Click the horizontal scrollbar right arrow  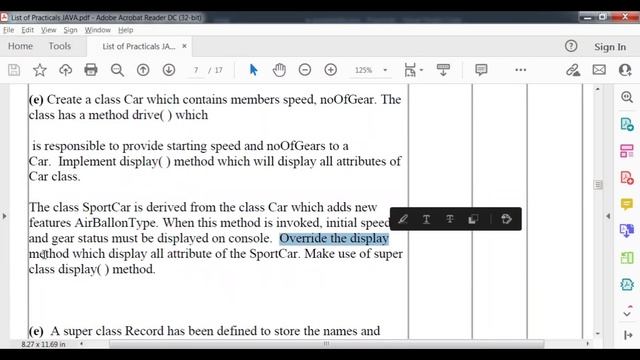587,344
